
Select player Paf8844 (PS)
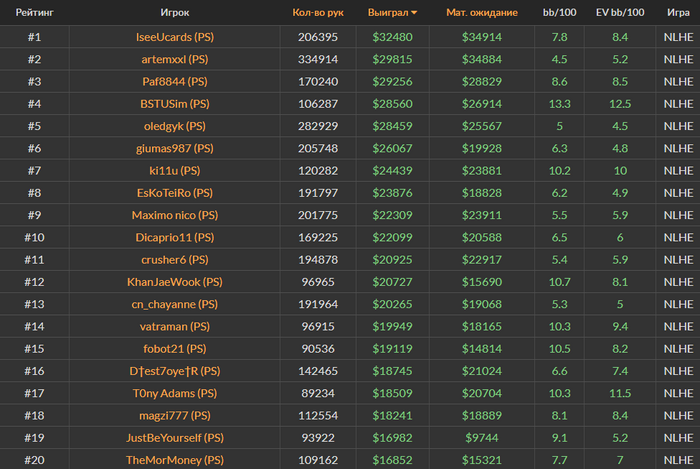[x=175, y=82]
